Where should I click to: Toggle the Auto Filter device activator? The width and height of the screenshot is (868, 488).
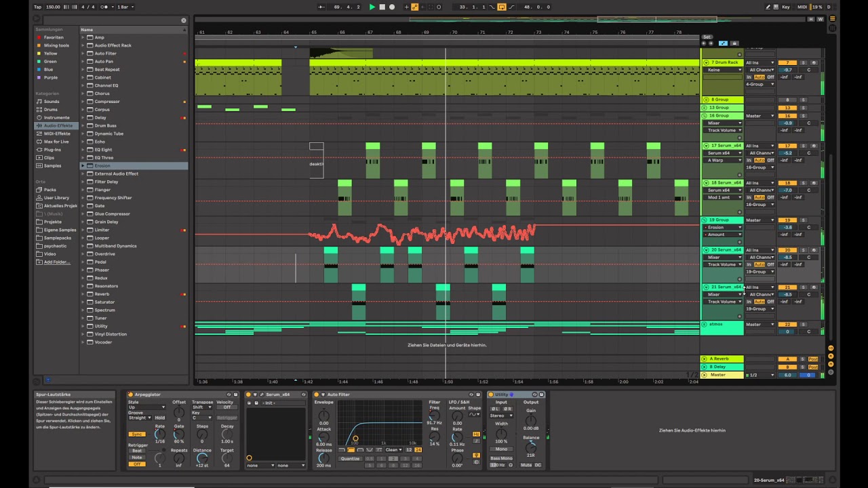tap(316, 394)
